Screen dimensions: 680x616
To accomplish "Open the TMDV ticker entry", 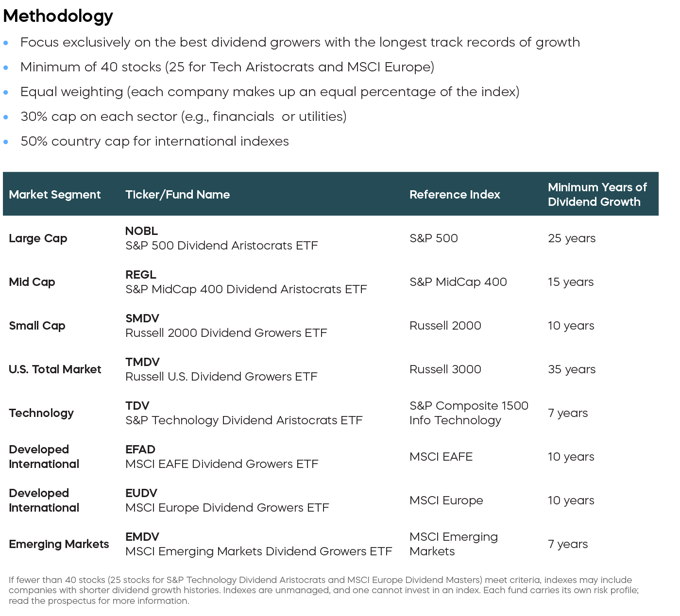I will point(142,362).
